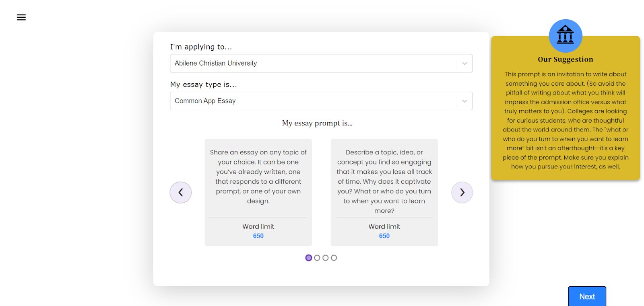Click the Our Suggestion heading
644x306 pixels.
[566, 60]
